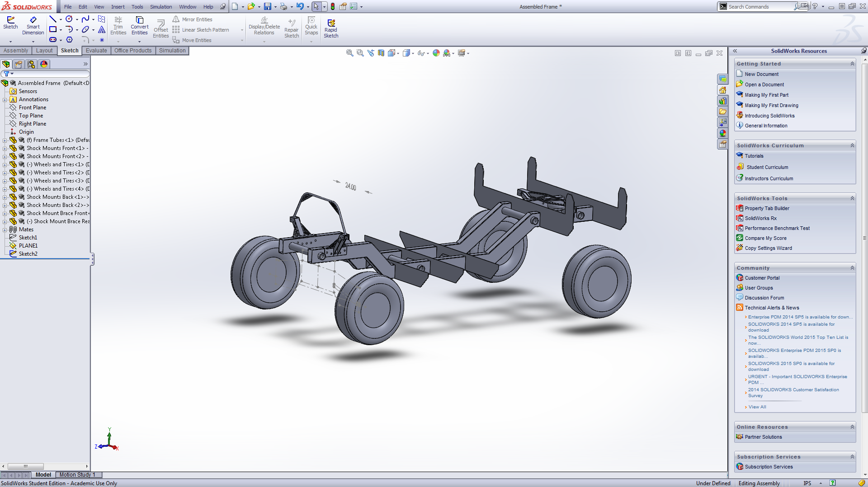Screen dimensions: 868x487
Task: Collapse the Community section
Action: point(852,268)
